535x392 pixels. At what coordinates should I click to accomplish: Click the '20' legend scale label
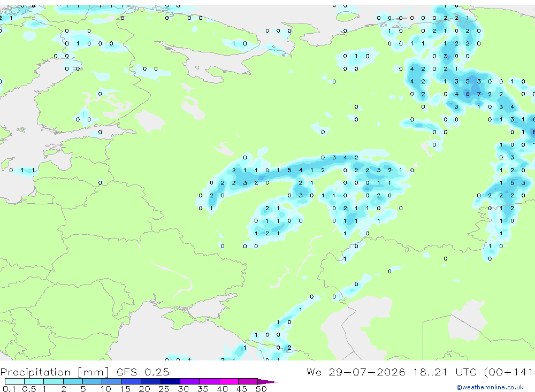pyautogui.click(x=144, y=389)
